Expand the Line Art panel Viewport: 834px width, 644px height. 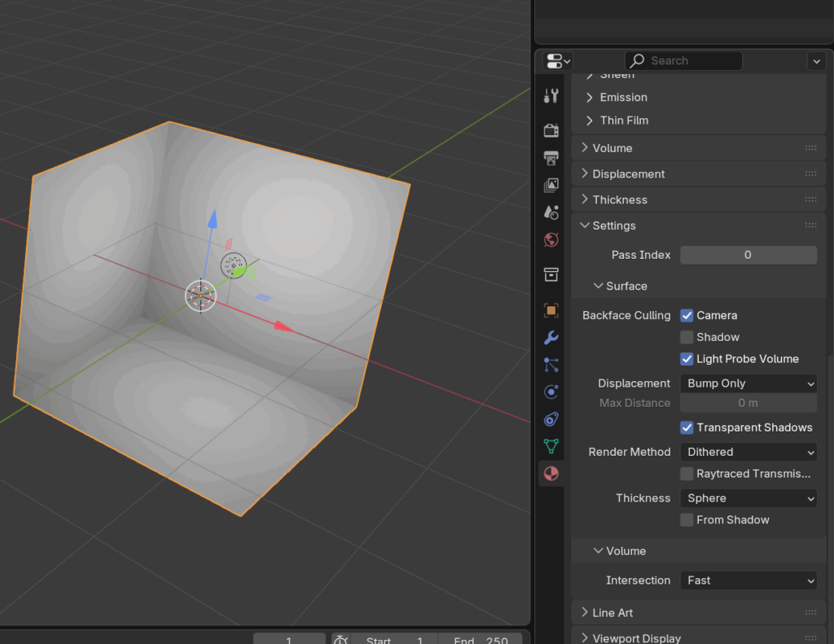pos(613,613)
